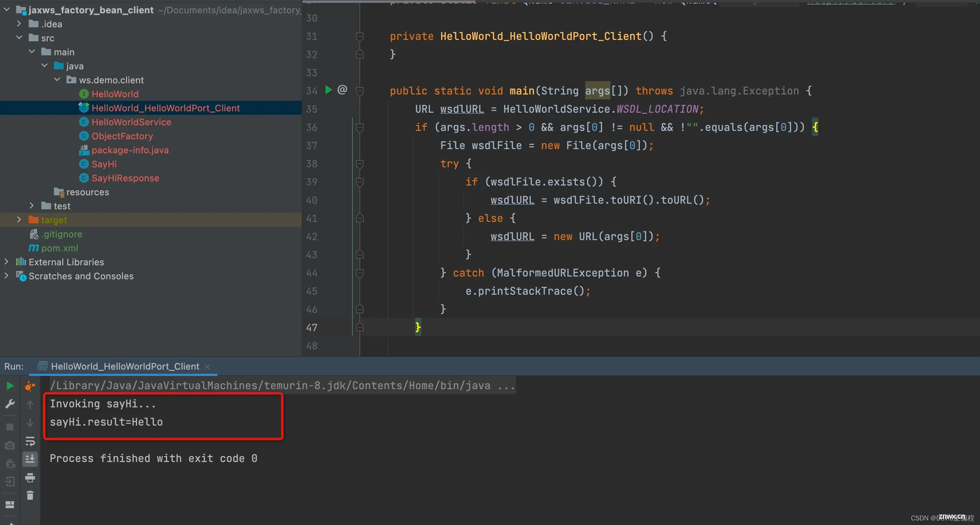Open ObjectFactory class in project tree
Screen dimensions: 980x525
[x=122, y=136]
